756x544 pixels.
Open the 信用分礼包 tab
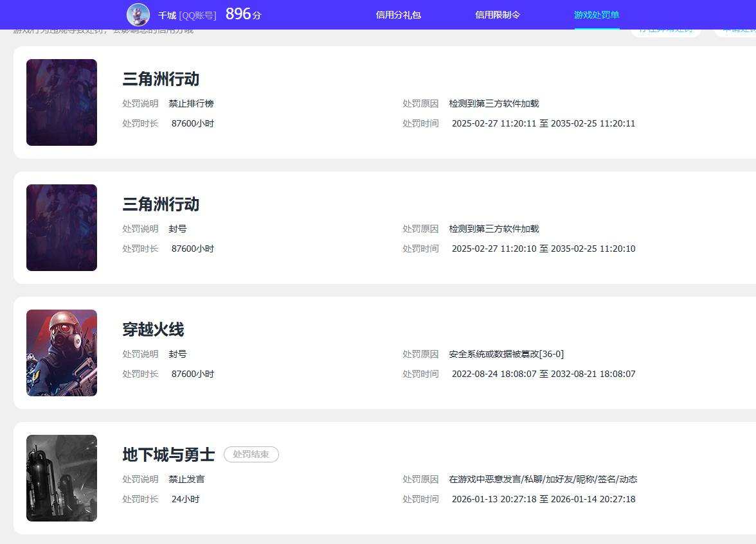point(399,15)
